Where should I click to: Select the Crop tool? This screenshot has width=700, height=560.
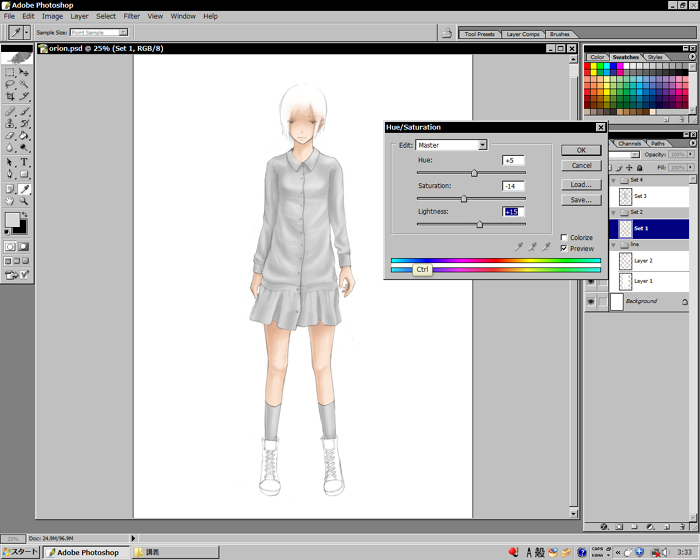point(10,97)
